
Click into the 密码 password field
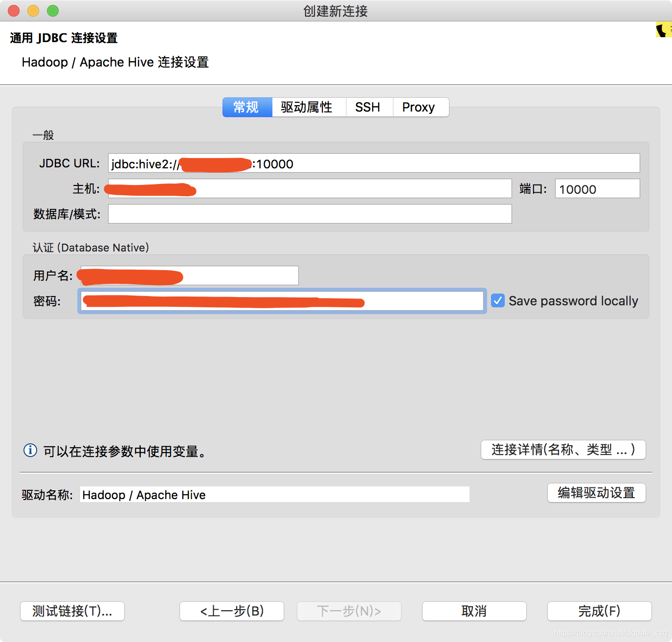pyautogui.click(x=282, y=301)
